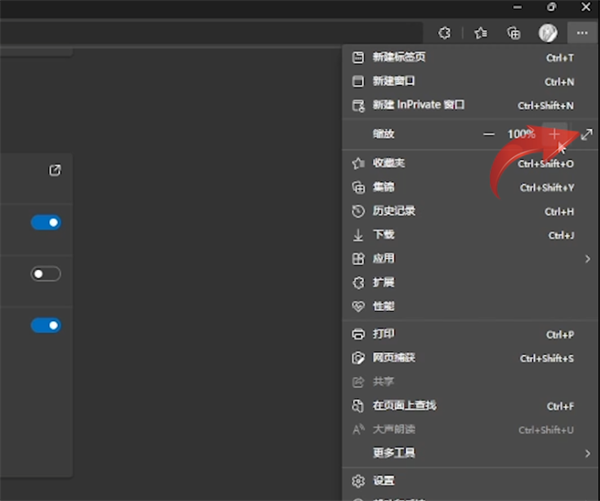Image resolution: width=600 pixels, height=501 pixels.
Task: Turn off the bottom blue toggle switch
Action: pos(46,325)
